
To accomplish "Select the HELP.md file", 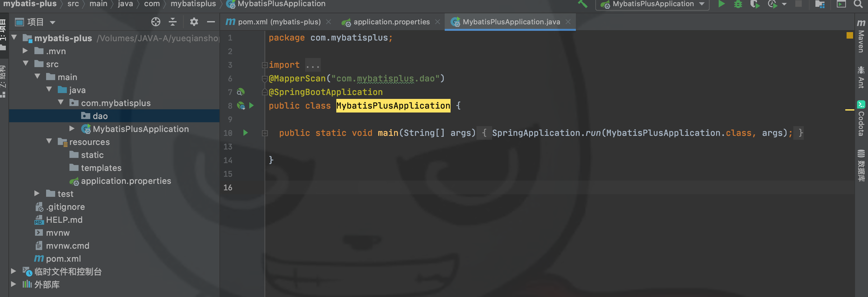I will click(58, 220).
